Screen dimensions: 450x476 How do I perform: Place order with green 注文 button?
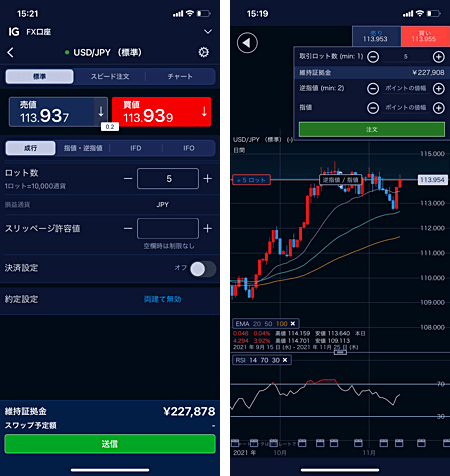(372, 129)
